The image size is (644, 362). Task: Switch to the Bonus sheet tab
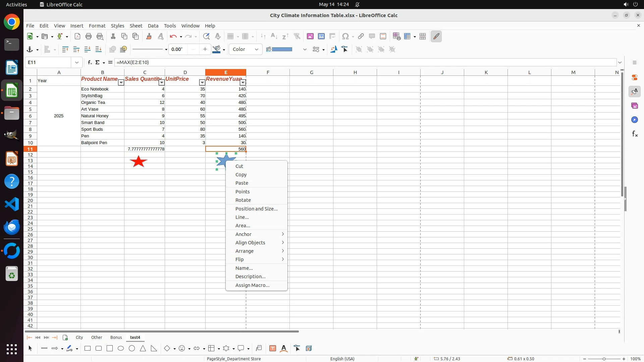(x=116, y=338)
